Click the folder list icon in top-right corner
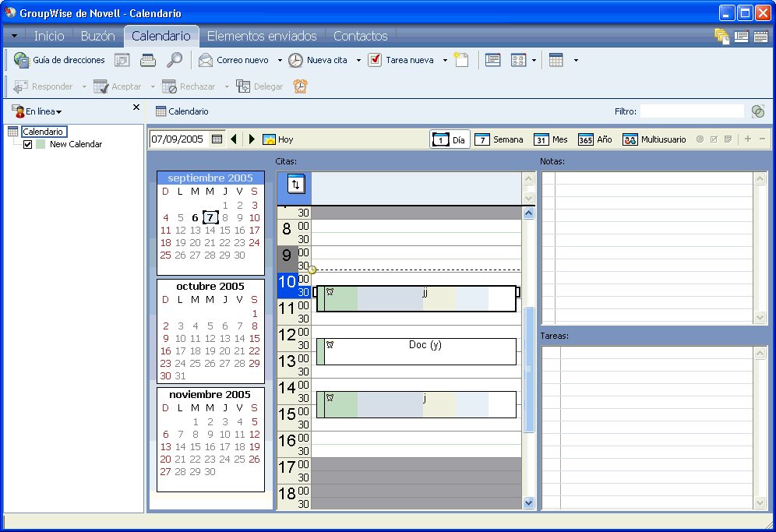 click(721, 36)
